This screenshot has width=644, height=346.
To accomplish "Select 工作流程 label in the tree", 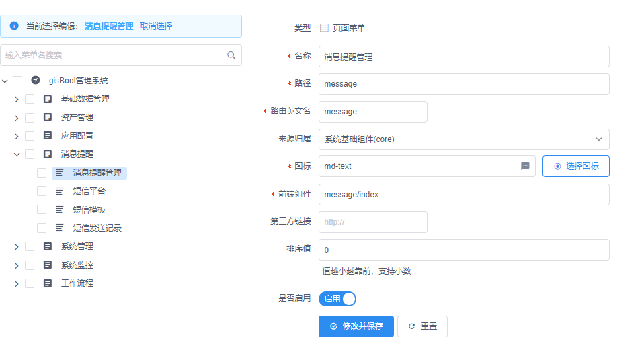I will [x=77, y=283].
